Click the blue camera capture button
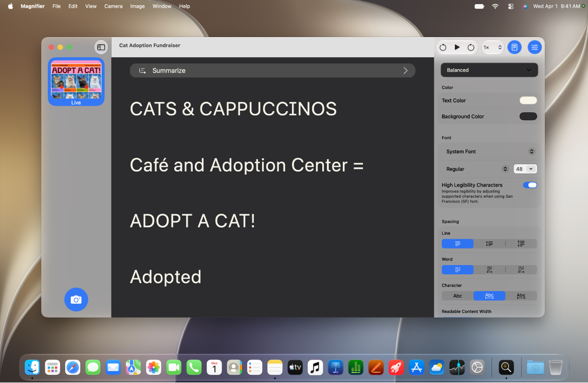 [x=76, y=299]
